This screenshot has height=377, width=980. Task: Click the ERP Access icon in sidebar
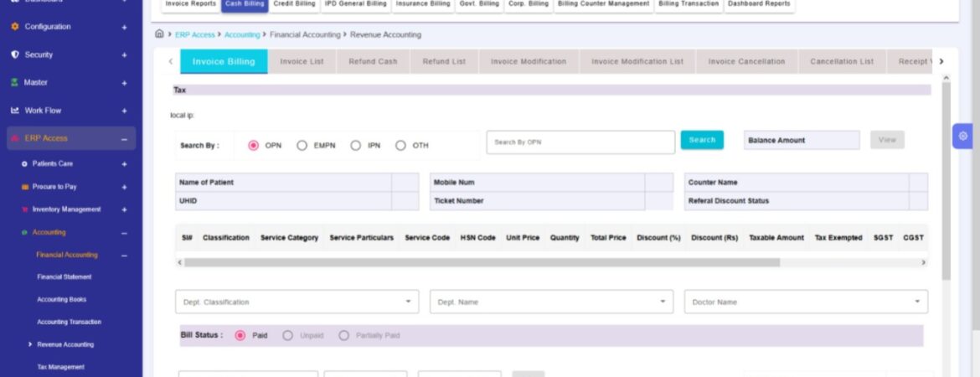(15, 138)
